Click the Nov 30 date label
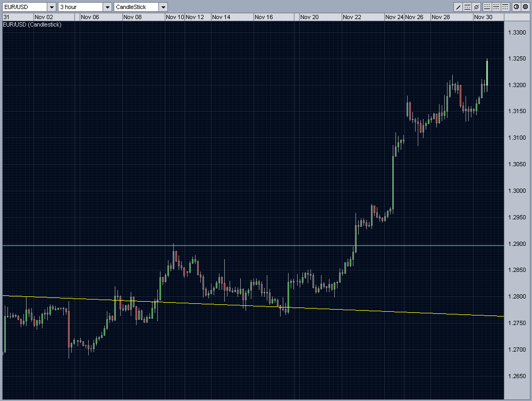Image resolution: width=532 pixels, height=401 pixels. click(483, 16)
